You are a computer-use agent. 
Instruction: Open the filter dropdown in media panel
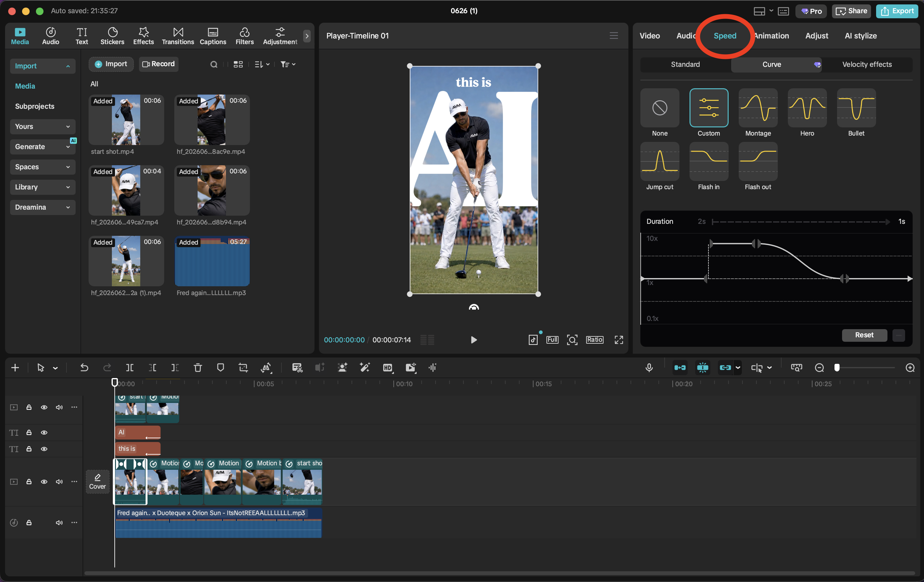click(288, 65)
